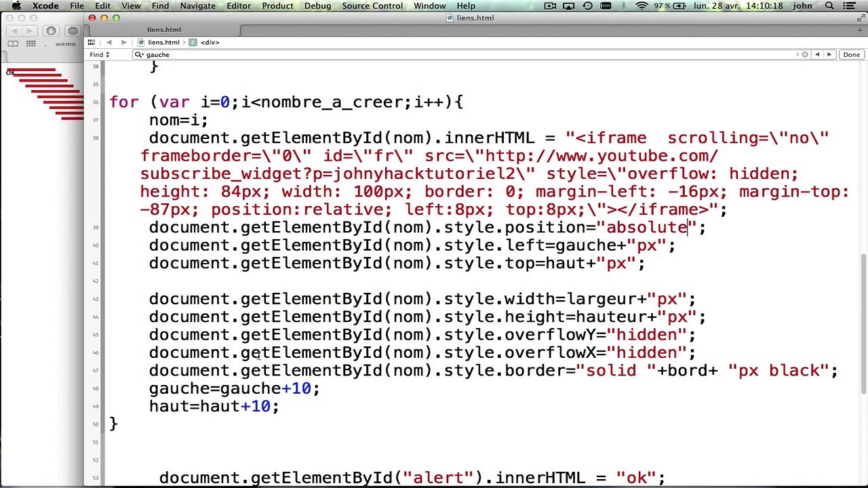Open the Apple menu
Viewport: 868px width, 488px height.
17,6
